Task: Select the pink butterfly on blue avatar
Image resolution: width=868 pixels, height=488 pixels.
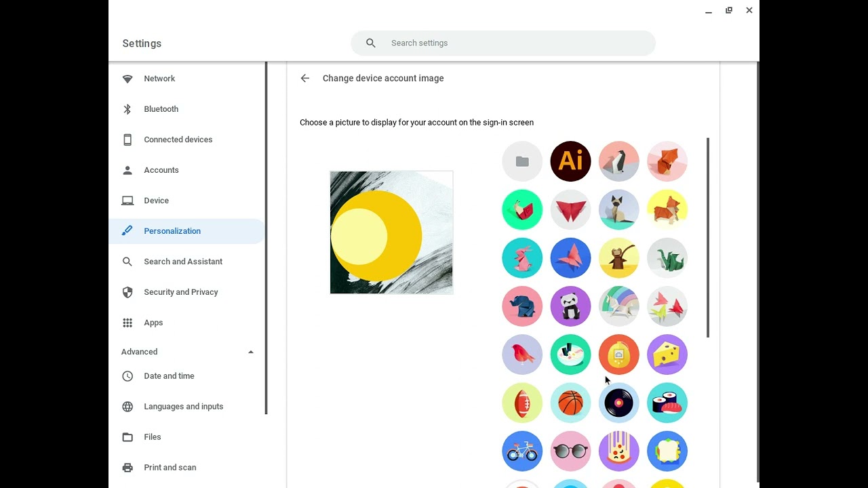Action: pyautogui.click(x=570, y=258)
